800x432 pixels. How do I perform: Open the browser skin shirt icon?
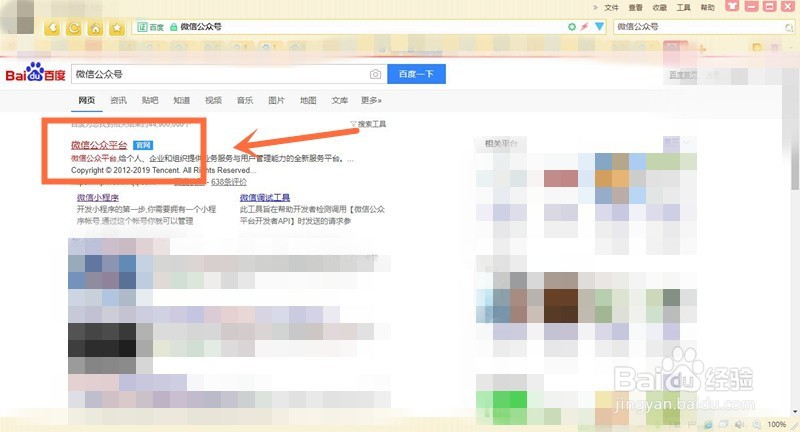tap(733, 6)
